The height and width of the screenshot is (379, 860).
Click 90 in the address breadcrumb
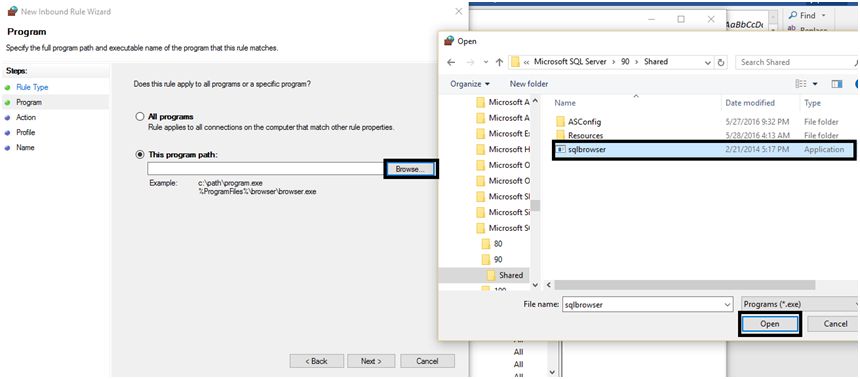pyautogui.click(x=625, y=62)
